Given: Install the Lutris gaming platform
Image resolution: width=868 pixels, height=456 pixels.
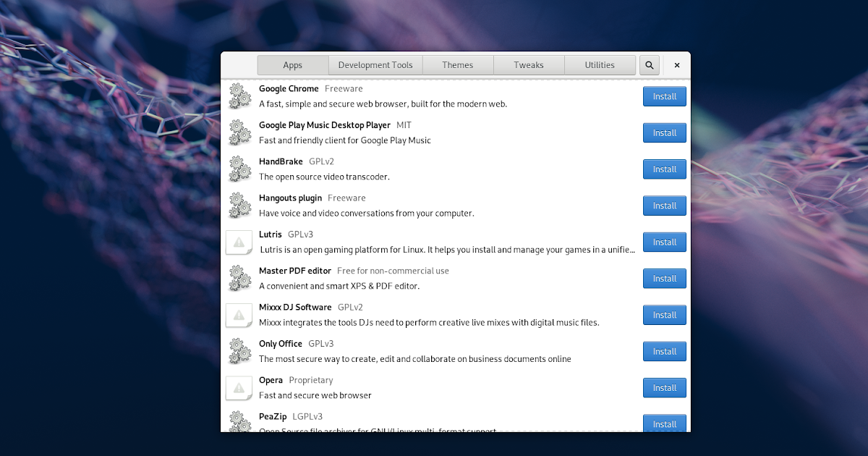Looking at the screenshot, I should pyautogui.click(x=664, y=242).
